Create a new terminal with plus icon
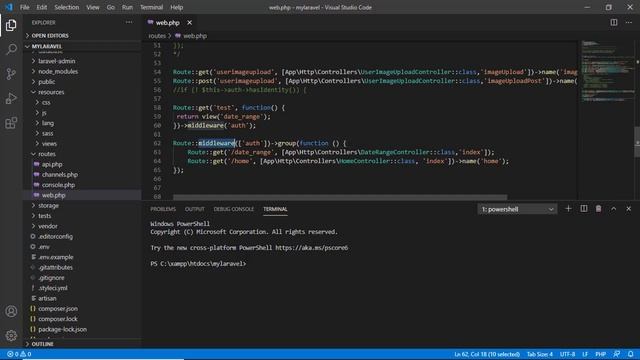Screen dimensions: 640x360 pyautogui.click(x=568, y=209)
